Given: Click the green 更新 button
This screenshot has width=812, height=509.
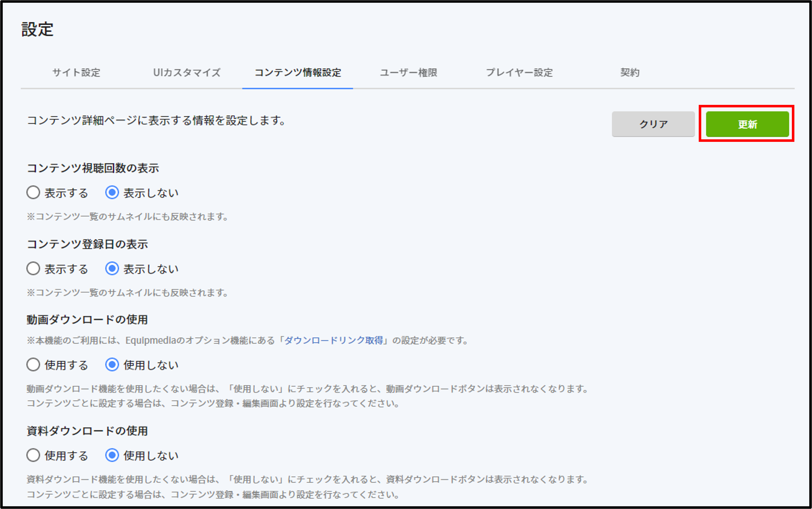Looking at the screenshot, I should [747, 124].
